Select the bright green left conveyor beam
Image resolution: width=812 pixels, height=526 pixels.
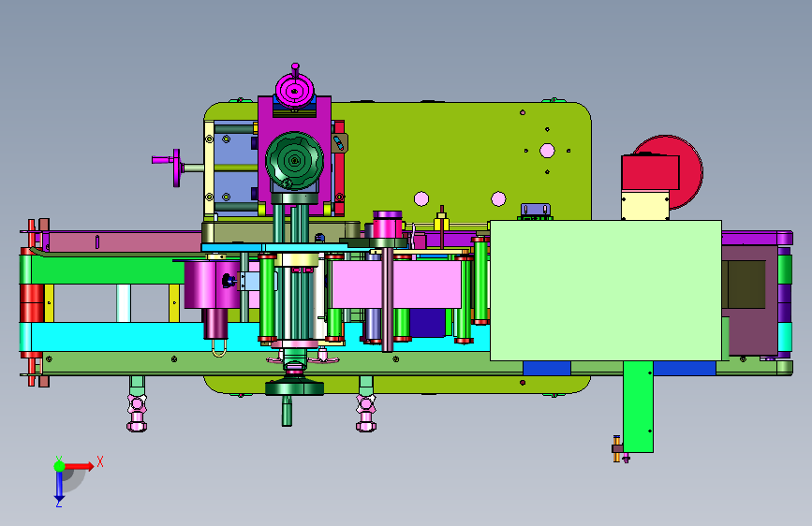tap(106, 270)
